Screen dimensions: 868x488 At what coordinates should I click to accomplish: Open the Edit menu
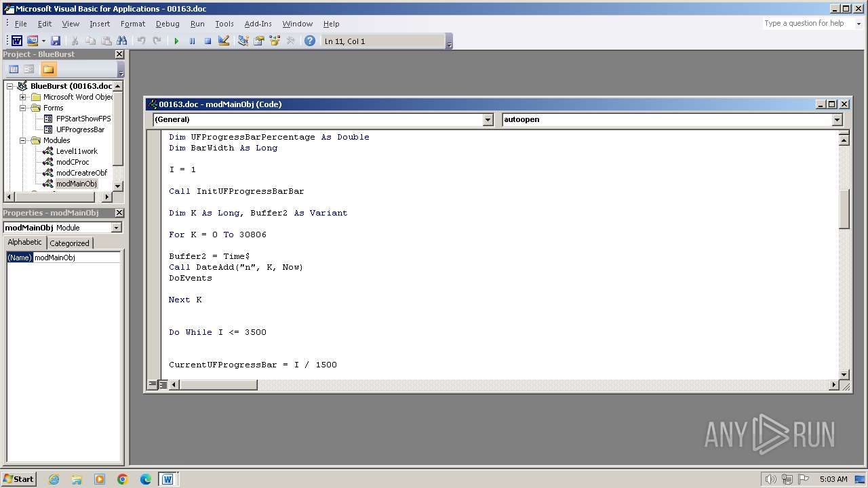point(45,24)
